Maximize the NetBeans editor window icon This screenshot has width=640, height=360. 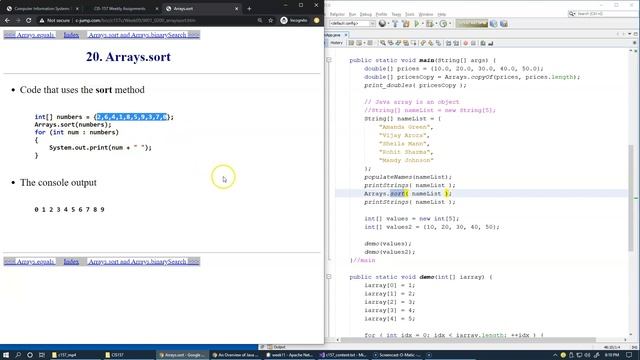635,34
